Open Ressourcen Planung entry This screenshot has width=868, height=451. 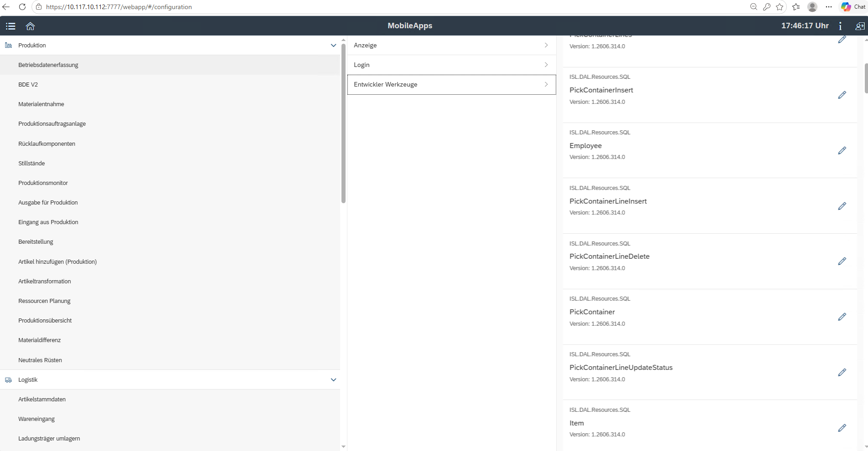(x=170, y=301)
